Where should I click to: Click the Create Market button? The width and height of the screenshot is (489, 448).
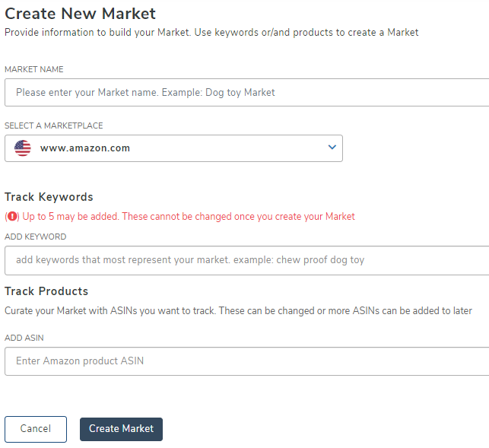[x=121, y=429]
